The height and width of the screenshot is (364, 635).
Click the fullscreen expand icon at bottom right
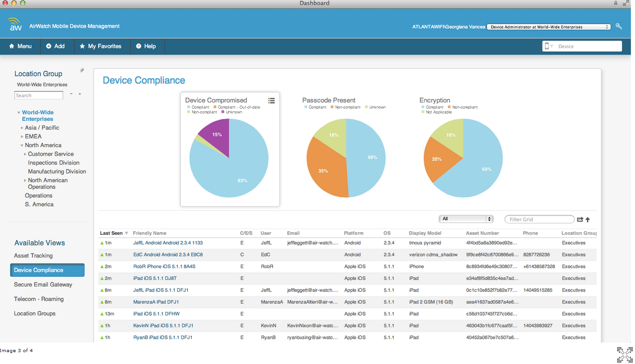point(625,354)
